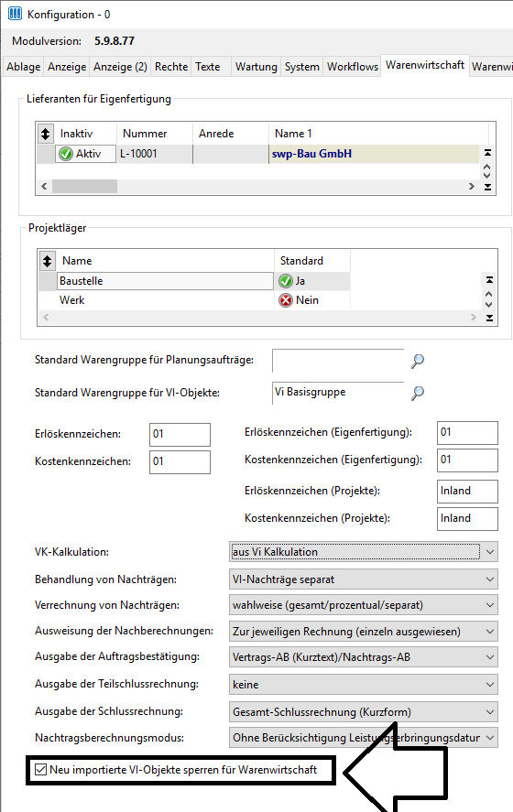Click magnifier icon beside Vi Basisgruppe field
The image size is (513, 812).
click(x=418, y=393)
